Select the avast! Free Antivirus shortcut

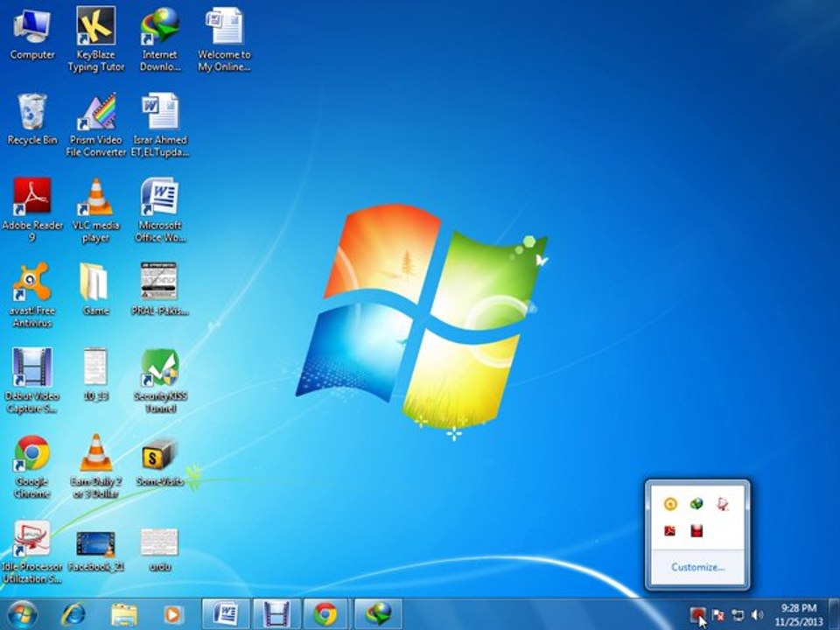click(x=32, y=295)
